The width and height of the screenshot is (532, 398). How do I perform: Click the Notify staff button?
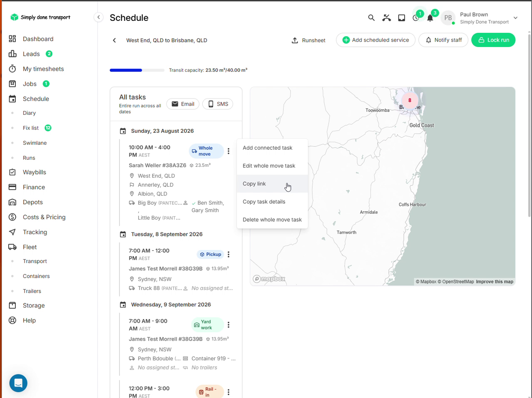443,40
